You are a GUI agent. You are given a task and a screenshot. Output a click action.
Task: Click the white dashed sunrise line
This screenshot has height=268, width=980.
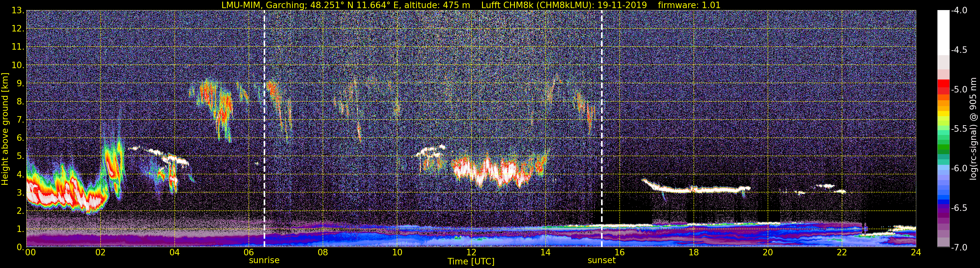(264, 128)
